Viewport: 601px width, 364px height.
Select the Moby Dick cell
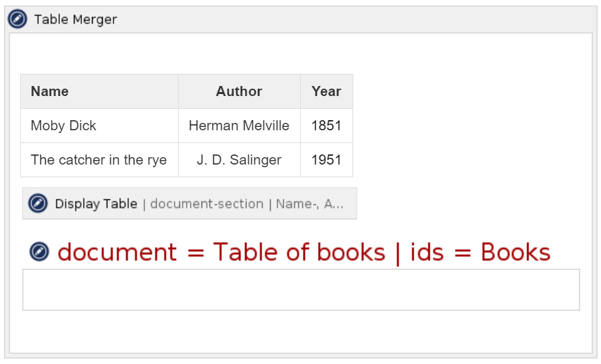click(64, 126)
